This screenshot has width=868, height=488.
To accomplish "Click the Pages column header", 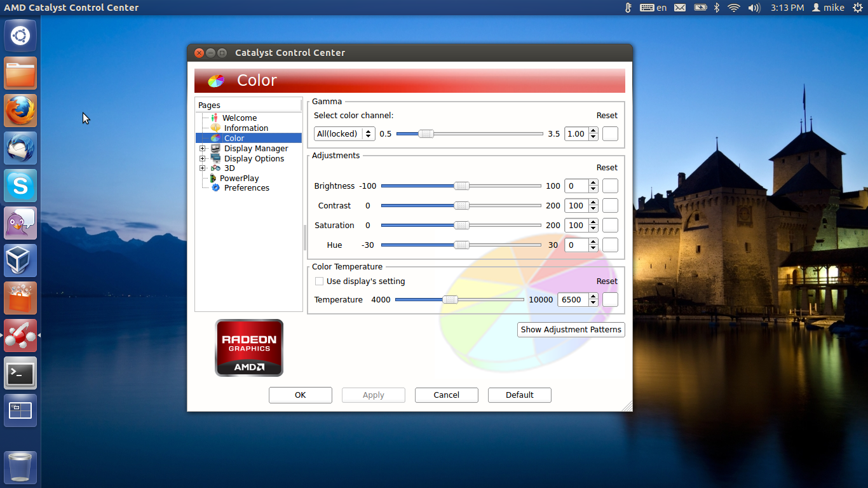I will (x=248, y=105).
